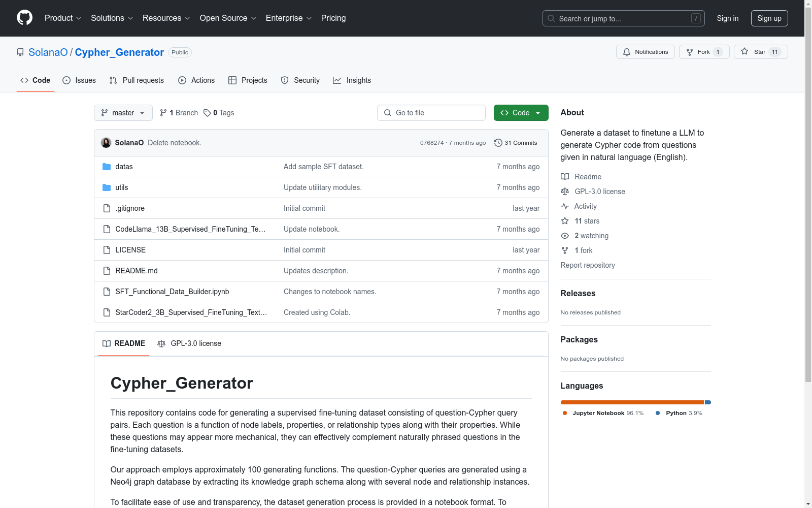Click the Report repository link
Image resolution: width=812 pixels, height=508 pixels.
point(587,265)
